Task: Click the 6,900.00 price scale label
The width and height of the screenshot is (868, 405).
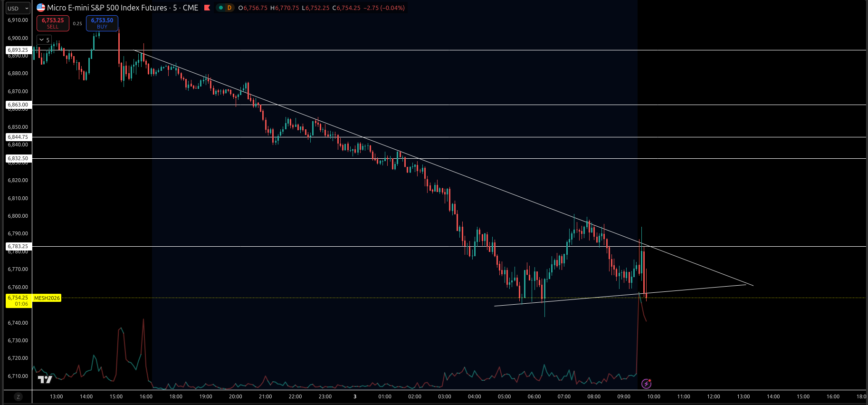Action: click(x=18, y=38)
